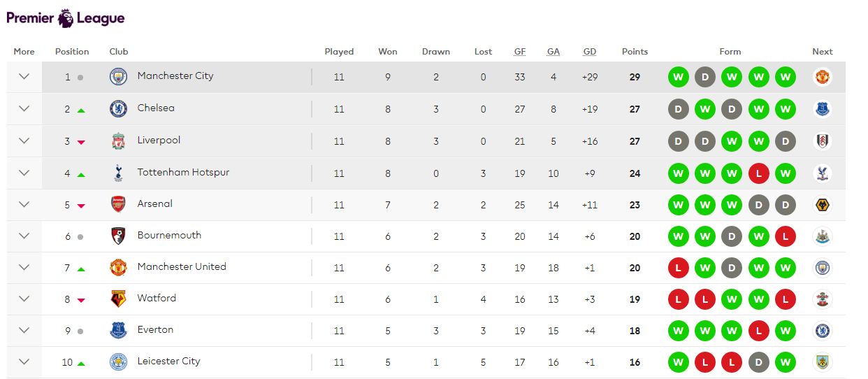Click Manchester City's grey D form badge
The image size is (868, 379).
704,77
